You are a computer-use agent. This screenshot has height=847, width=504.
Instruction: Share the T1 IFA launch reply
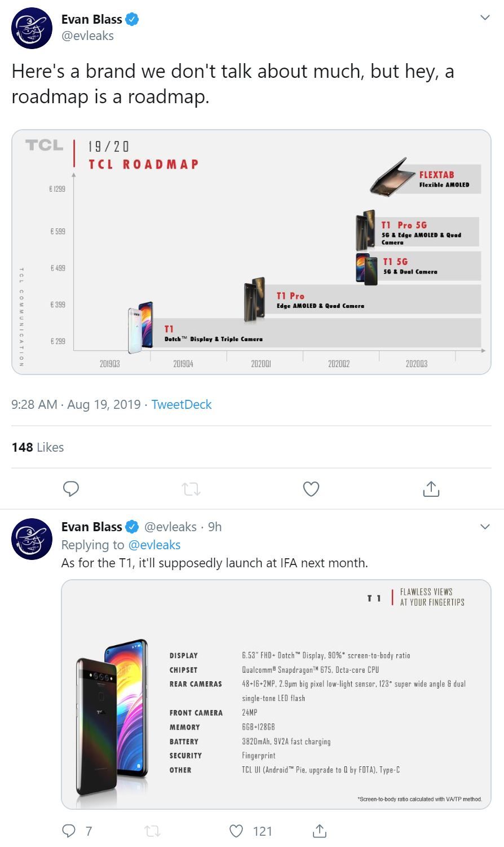tap(319, 831)
